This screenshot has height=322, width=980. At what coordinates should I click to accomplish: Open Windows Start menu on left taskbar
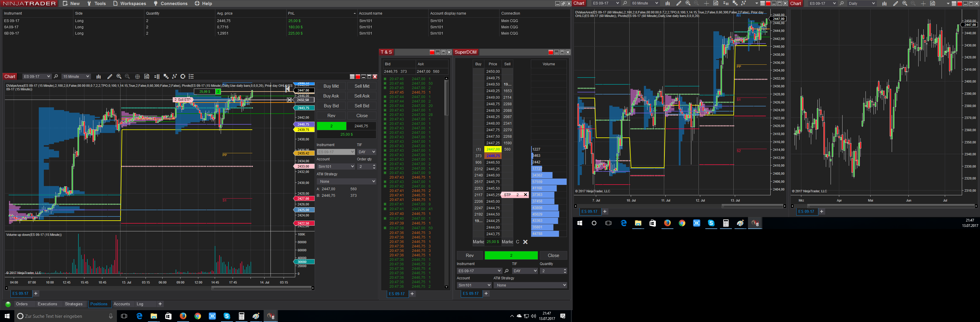coord(7,316)
